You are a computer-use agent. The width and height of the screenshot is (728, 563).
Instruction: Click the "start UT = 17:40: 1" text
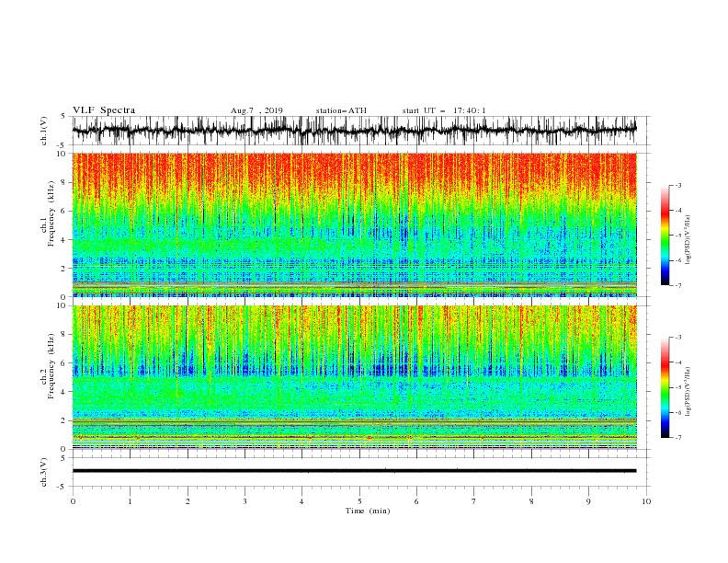pyautogui.click(x=444, y=110)
